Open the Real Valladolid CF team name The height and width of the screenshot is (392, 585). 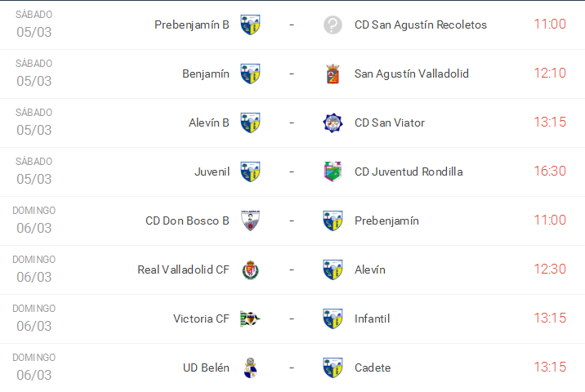[183, 269]
